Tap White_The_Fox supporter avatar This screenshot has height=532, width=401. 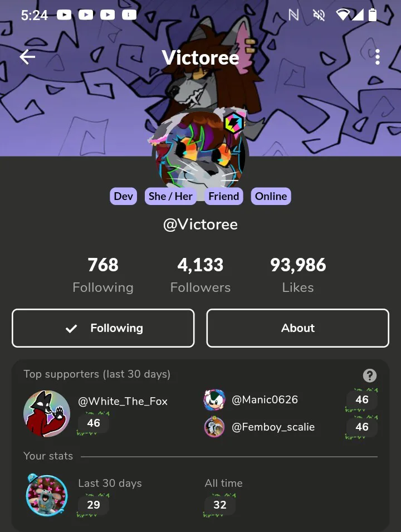[47, 413]
